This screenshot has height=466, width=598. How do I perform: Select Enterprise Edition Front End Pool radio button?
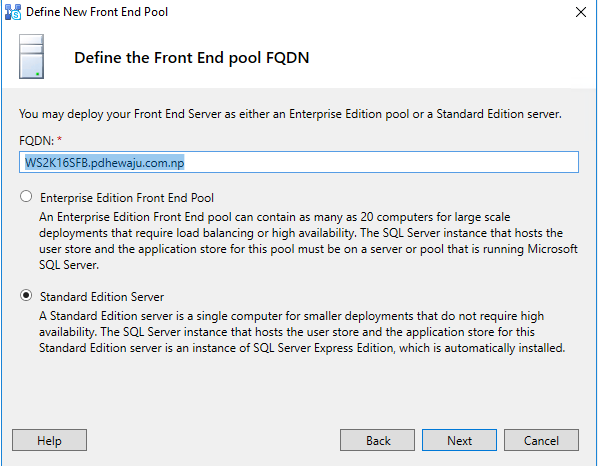coord(26,197)
